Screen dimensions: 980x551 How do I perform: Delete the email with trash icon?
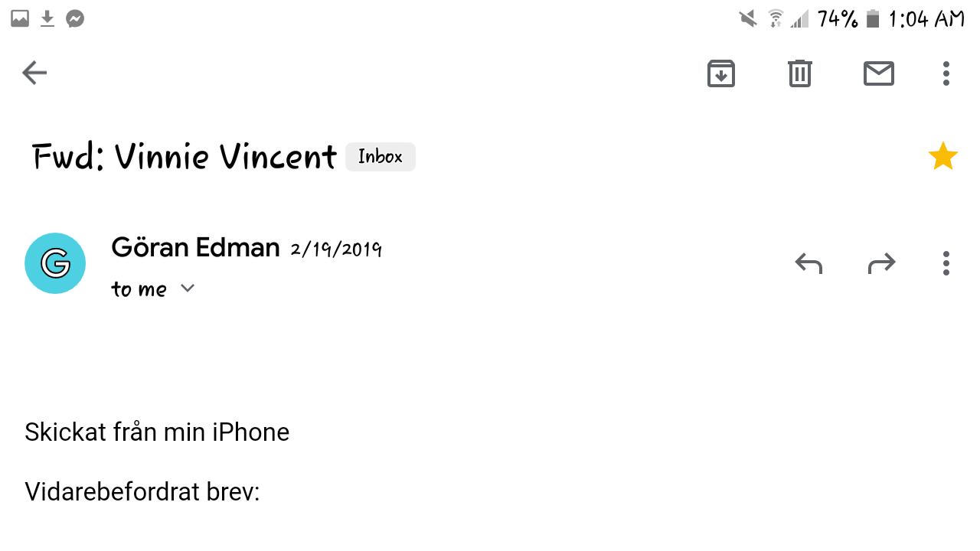[799, 73]
